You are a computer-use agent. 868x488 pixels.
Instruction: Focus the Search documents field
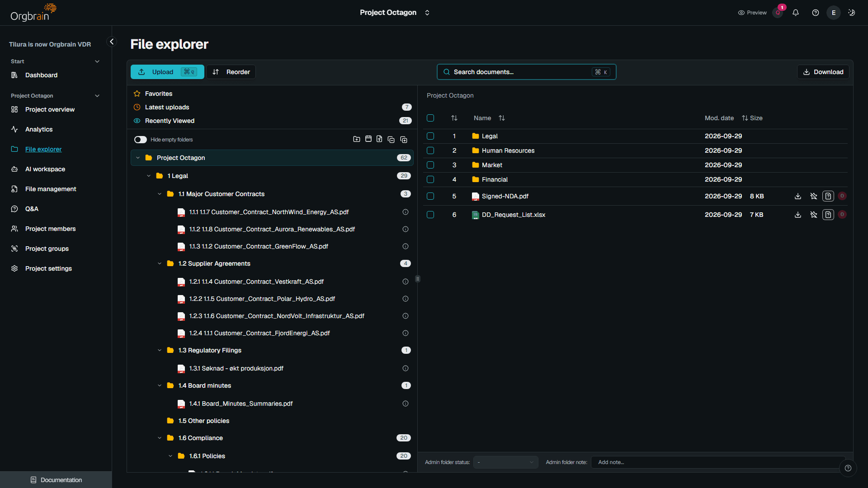526,72
